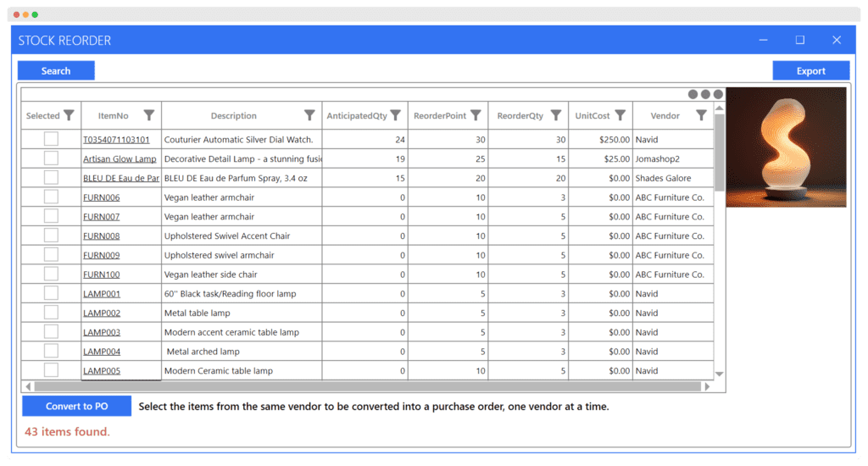Image resolution: width=868 pixels, height=466 pixels.
Task: Click 'Vegan leather side chair' description cell
Action: [x=242, y=275]
